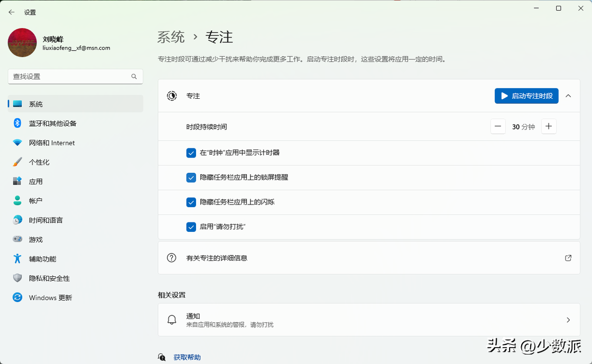Click the 查找设置 search field
592x364 pixels.
coord(69,77)
